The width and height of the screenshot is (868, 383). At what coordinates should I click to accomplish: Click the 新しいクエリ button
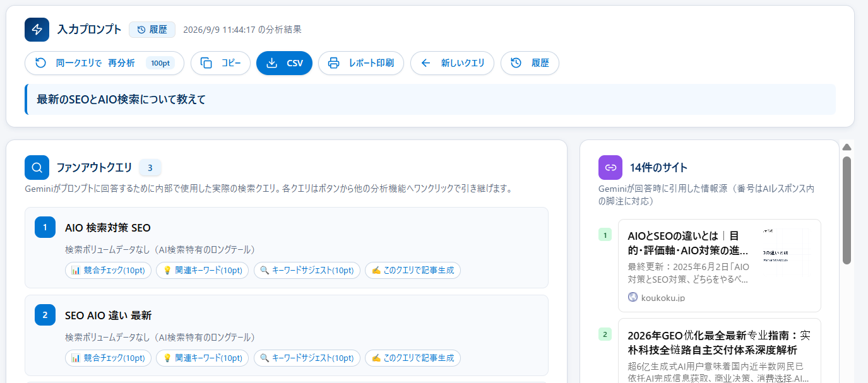[452, 63]
